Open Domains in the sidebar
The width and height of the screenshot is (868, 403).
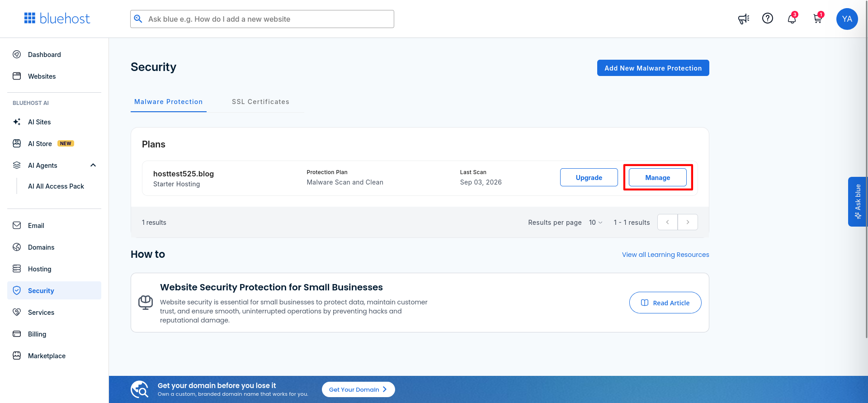[x=54, y=247]
